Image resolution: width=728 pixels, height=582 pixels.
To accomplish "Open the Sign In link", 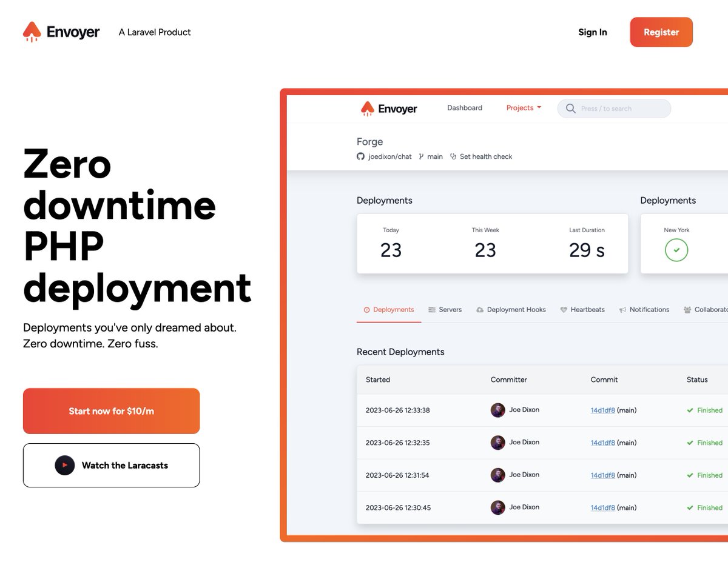I will (x=593, y=32).
